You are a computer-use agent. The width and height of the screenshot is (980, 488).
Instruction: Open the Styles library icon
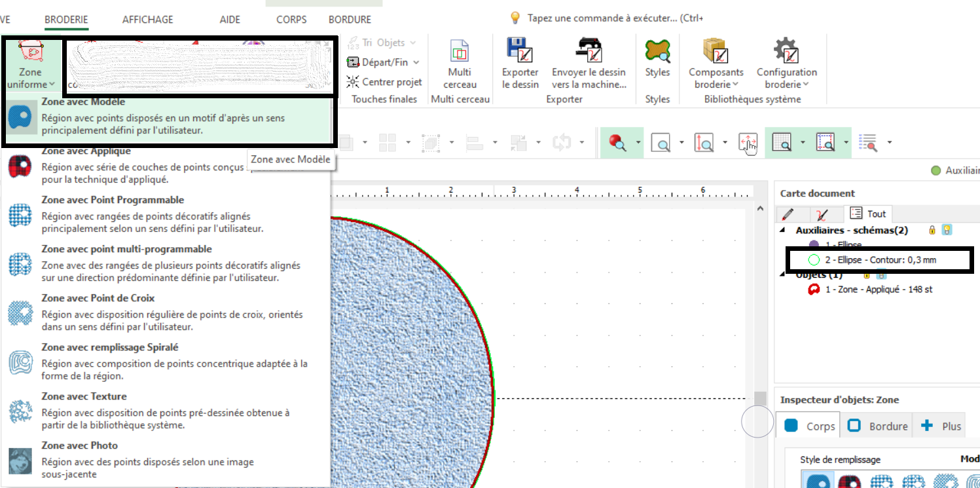point(657,52)
